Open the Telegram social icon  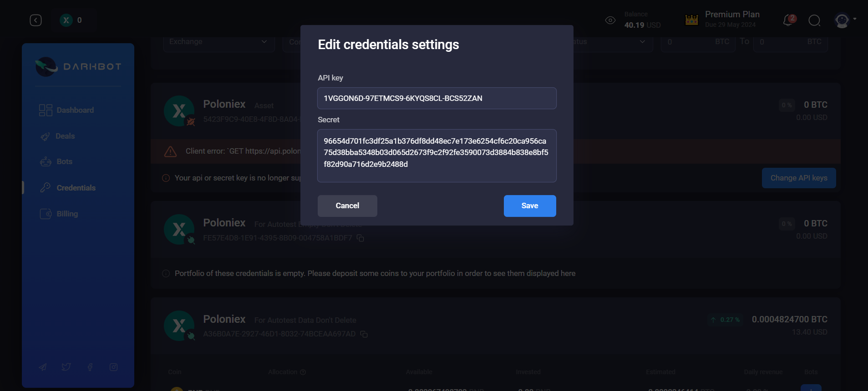click(42, 367)
